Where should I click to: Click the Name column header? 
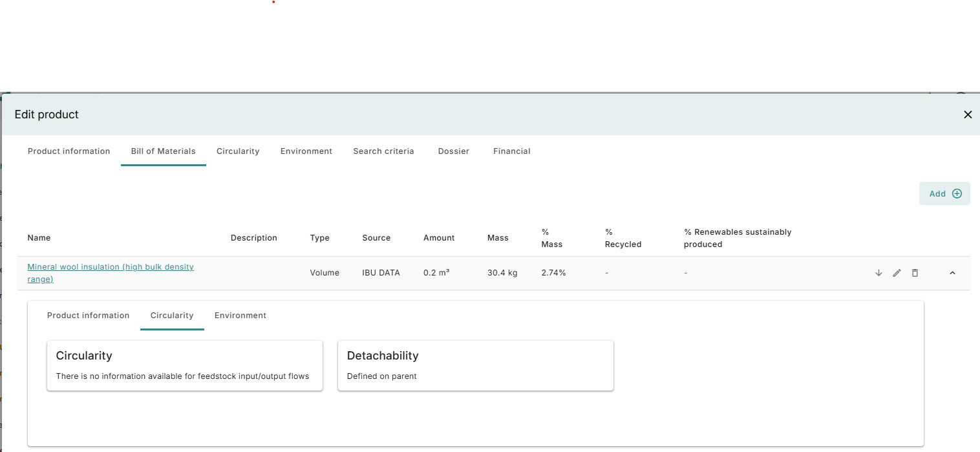(x=39, y=238)
